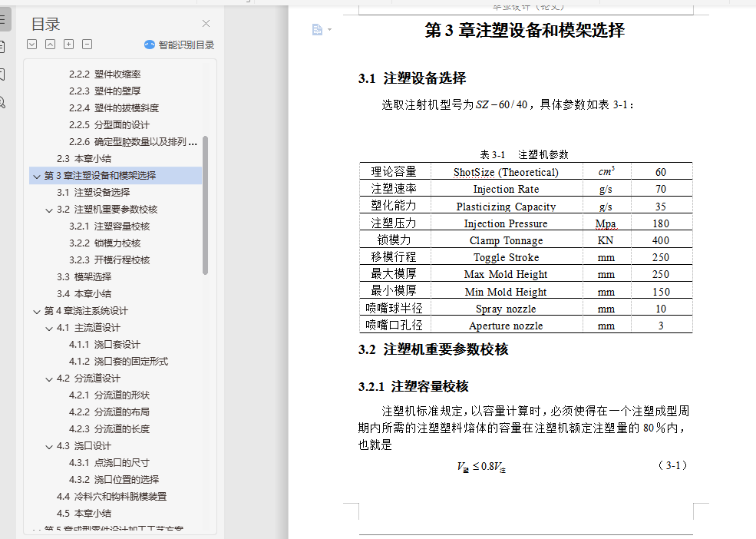Open dropdown arrow next to the page icon

point(329,29)
